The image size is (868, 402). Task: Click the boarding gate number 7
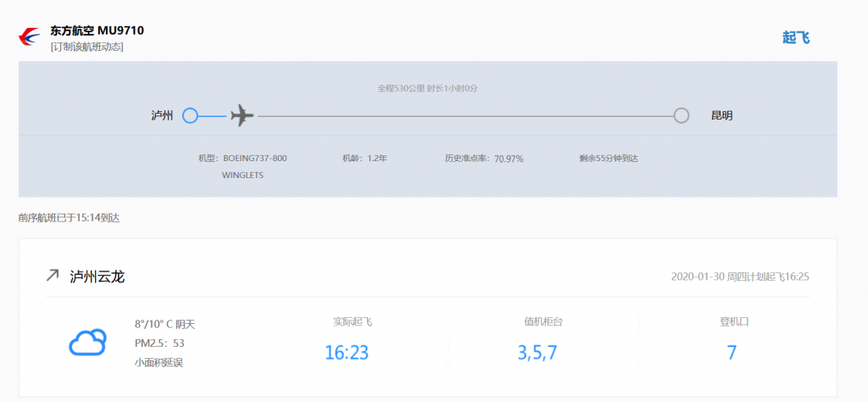coord(732,353)
